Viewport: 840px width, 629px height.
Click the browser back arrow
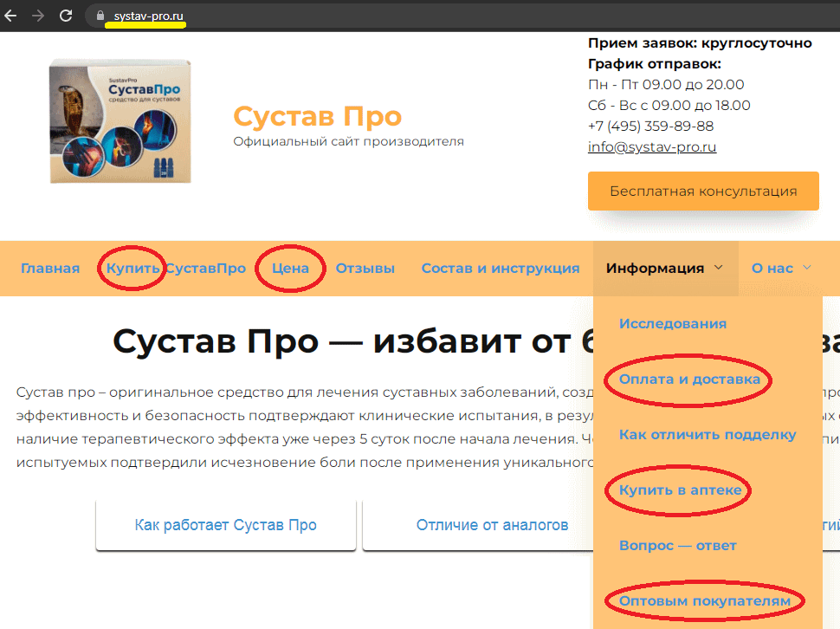pyautogui.click(x=10, y=16)
